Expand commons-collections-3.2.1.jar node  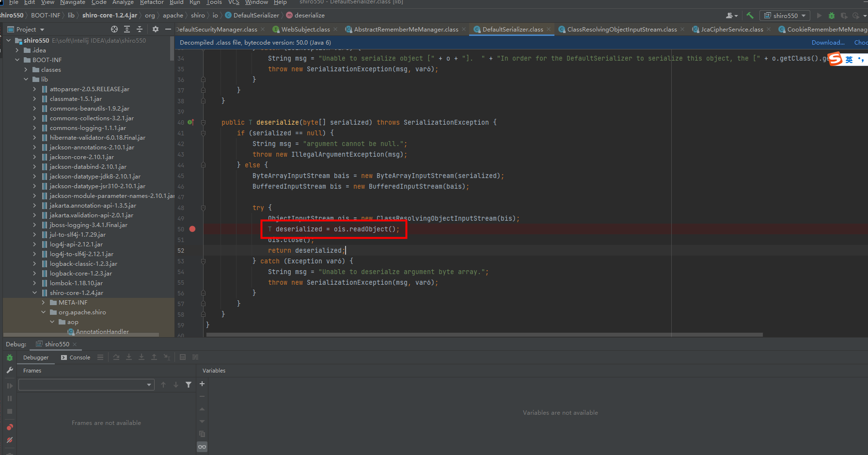tap(35, 118)
